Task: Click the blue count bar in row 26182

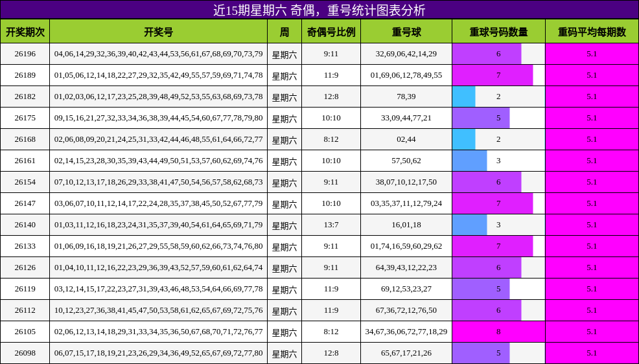Action: click(x=464, y=97)
